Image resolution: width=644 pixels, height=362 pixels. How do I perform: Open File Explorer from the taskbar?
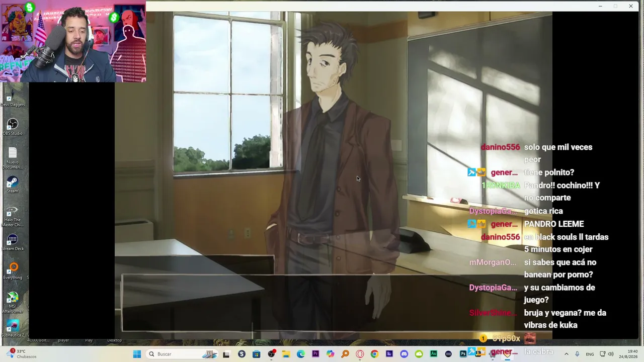click(x=286, y=354)
